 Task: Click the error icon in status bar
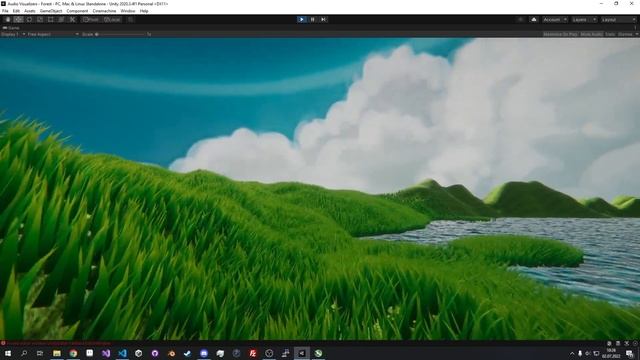[x=3, y=343]
